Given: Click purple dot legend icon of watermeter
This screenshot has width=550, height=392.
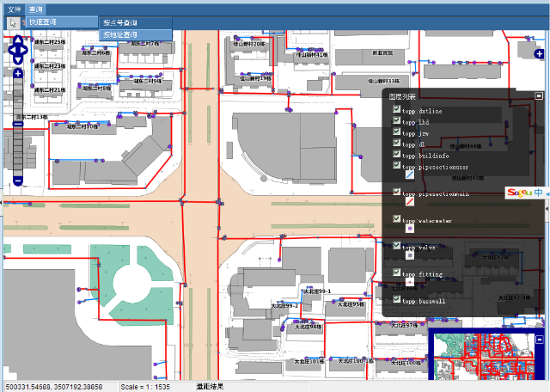Looking at the screenshot, I should pos(409,229).
